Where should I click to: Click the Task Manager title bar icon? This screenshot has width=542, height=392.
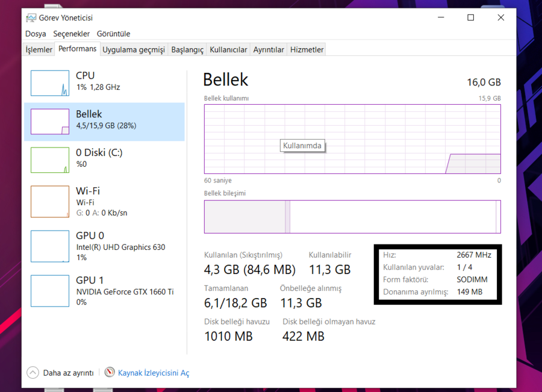pos(31,18)
